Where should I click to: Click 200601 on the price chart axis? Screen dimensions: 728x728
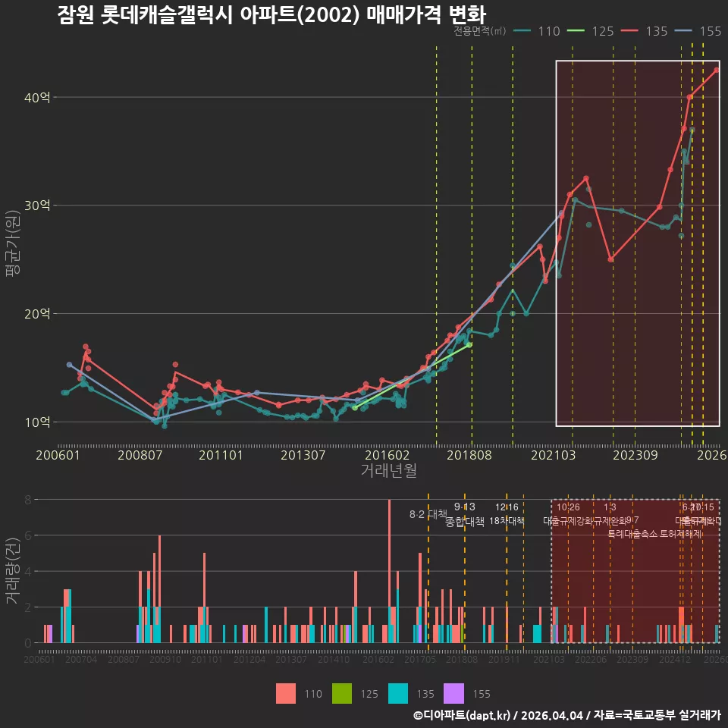(x=58, y=455)
